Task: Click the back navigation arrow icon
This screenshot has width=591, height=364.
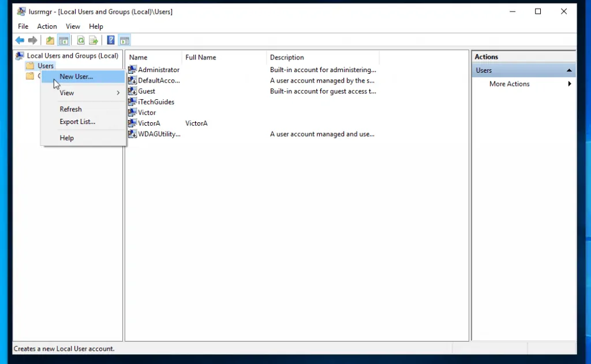Action: [20, 40]
